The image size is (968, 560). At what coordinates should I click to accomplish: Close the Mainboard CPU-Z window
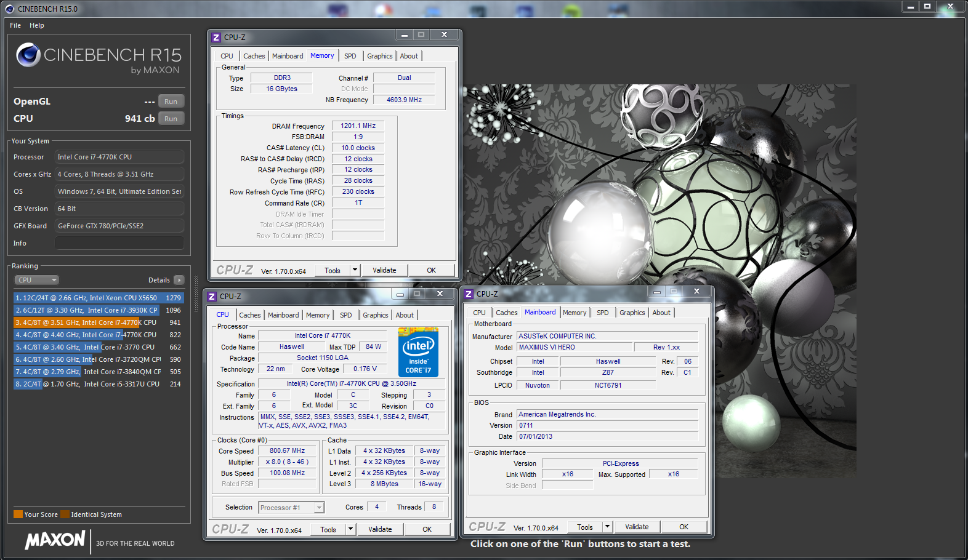coord(696,291)
